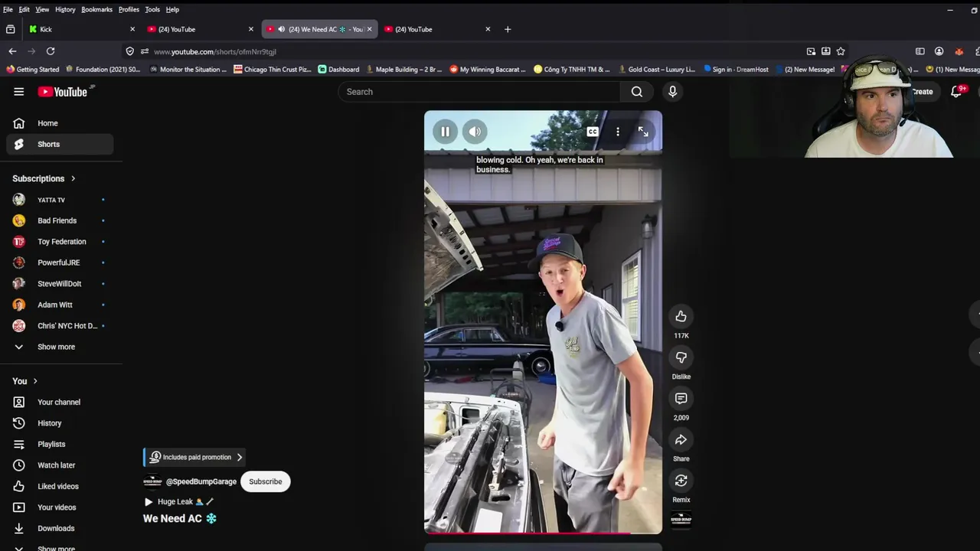Viewport: 980px width, 551px height.
Task: Bookmark this page with star icon
Action: click(841, 51)
